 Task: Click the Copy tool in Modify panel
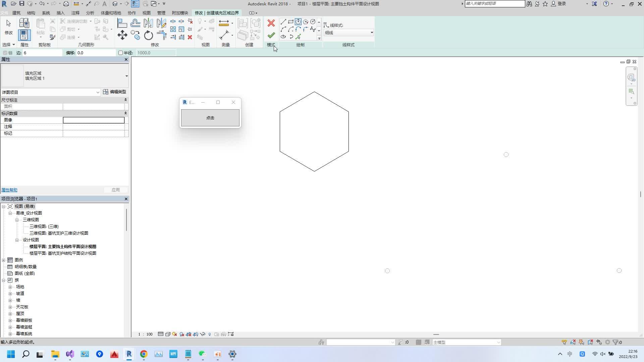(135, 35)
